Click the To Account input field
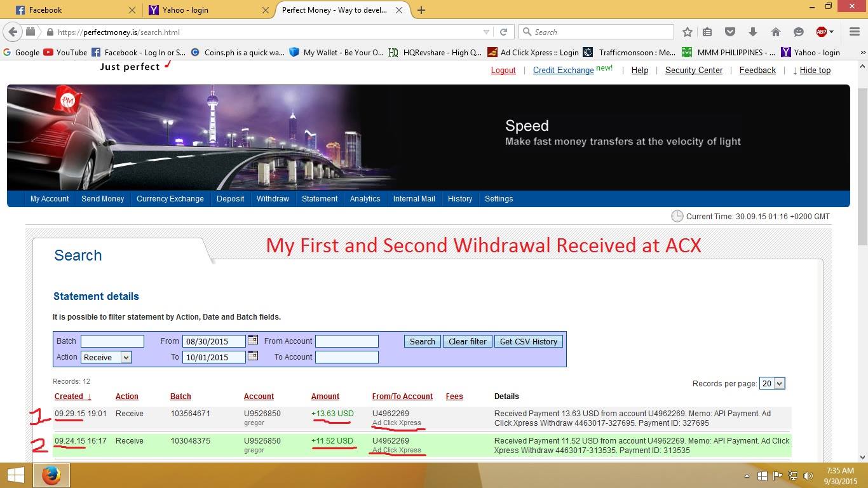Viewport: 868px width, 488px height. (347, 357)
